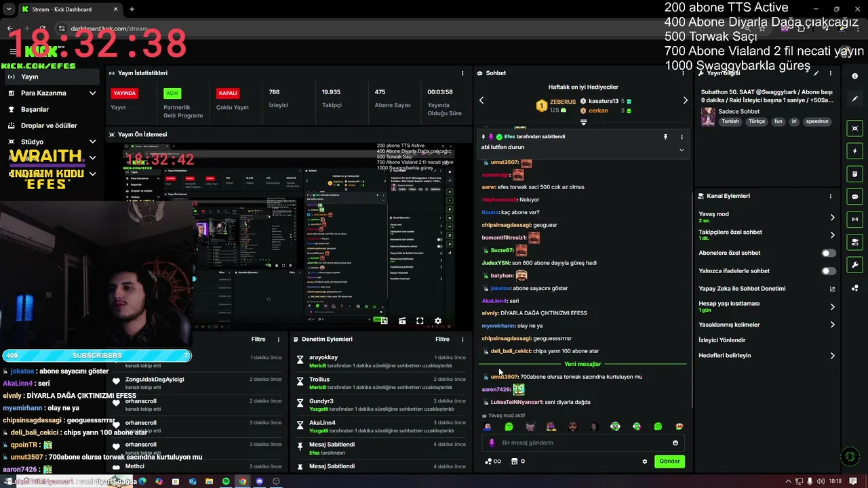This screenshot has height=488, width=868.
Task: Click the speedrun tag
Action: coord(817,121)
